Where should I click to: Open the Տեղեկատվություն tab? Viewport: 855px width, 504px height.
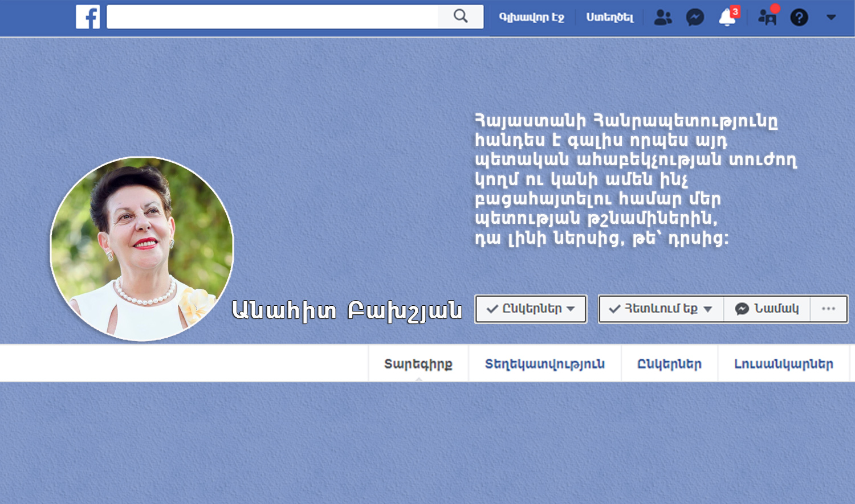(544, 364)
